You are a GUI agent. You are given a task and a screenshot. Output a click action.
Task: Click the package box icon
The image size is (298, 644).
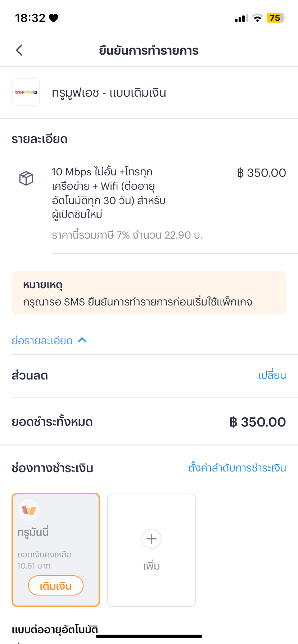[26, 178]
